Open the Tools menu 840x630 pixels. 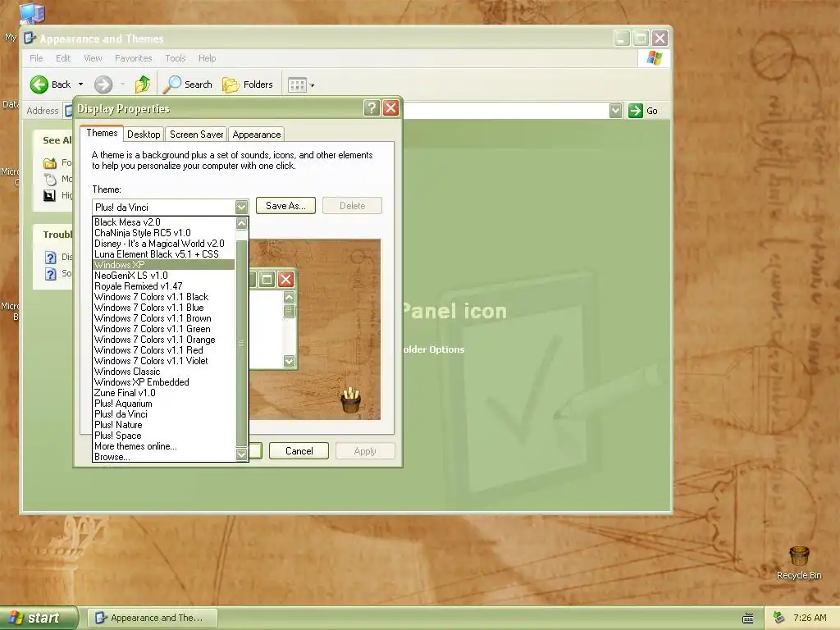pyautogui.click(x=176, y=58)
